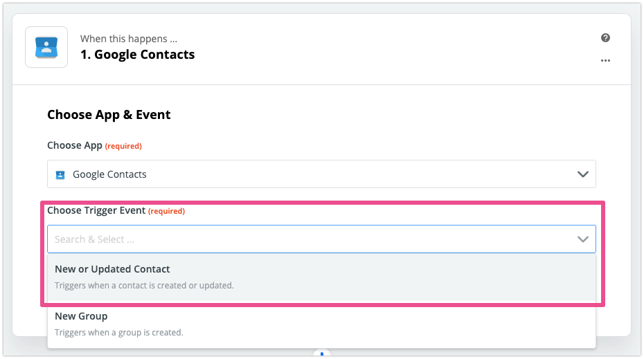Click the required tag beside Choose Trigger Event
644x359 pixels.
point(166,211)
